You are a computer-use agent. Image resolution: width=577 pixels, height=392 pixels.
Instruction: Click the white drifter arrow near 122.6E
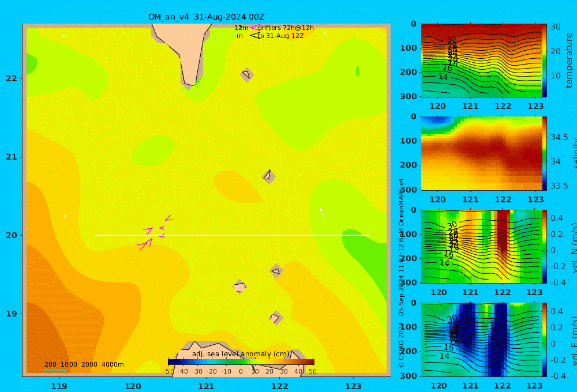pos(322,213)
